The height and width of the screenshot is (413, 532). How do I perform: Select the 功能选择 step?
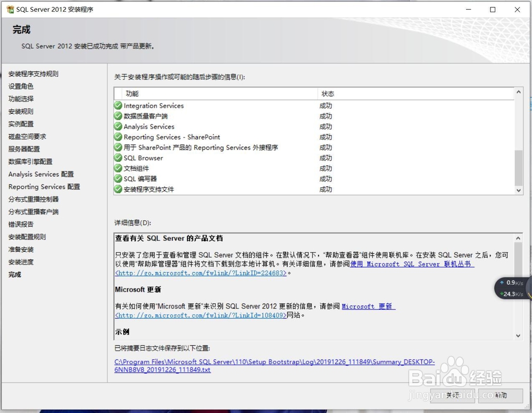(x=21, y=99)
